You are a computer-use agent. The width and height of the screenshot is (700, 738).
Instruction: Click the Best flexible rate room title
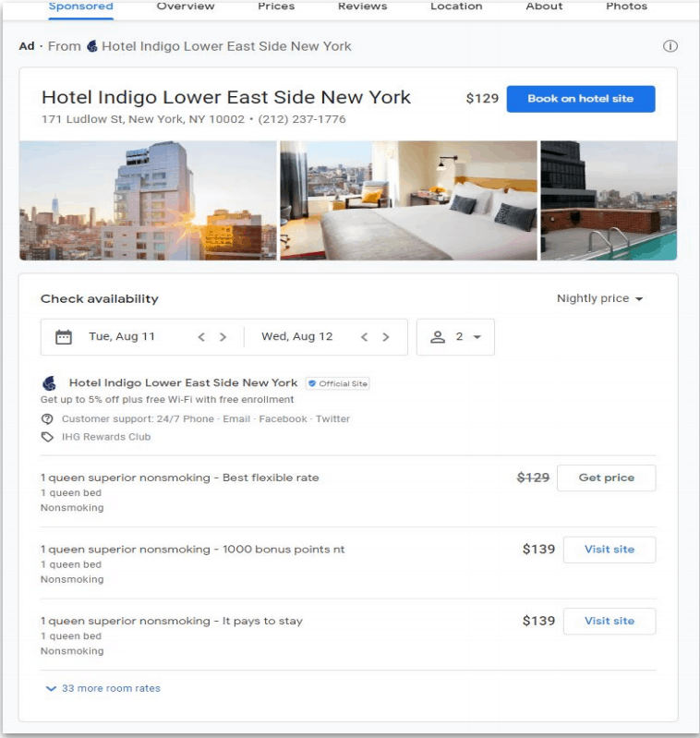(180, 478)
